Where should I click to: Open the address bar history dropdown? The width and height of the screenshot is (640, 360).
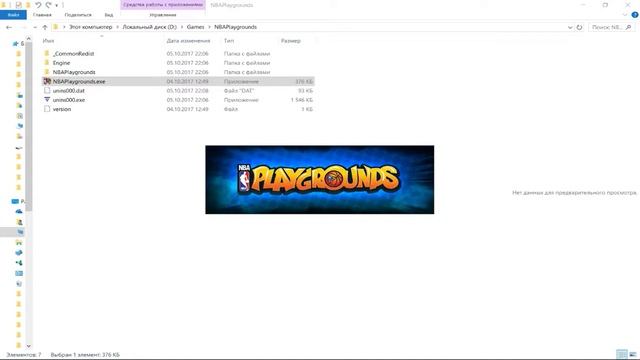click(x=570, y=27)
